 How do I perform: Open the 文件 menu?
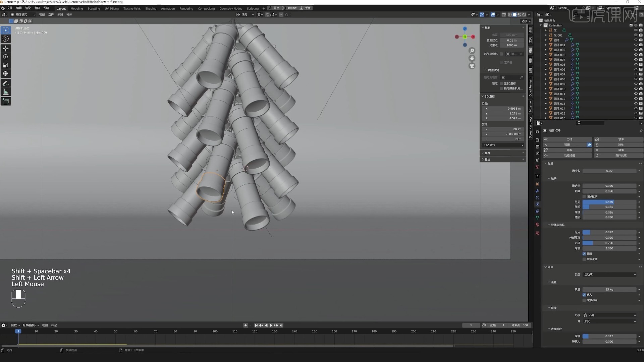tap(10, 8)
